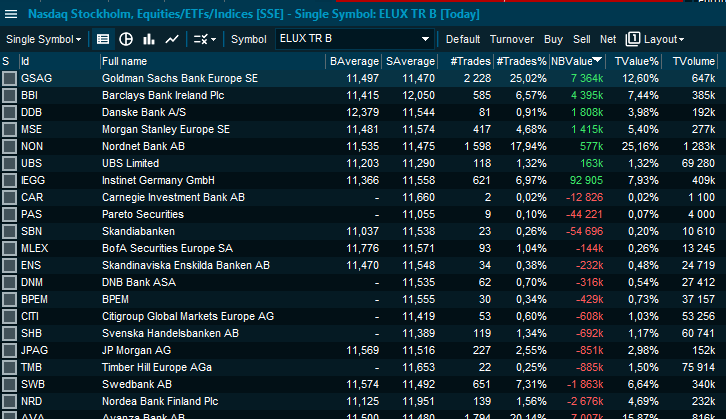Tick the TMB row checkbox
The width and height of the screenshot is (726, 419).
tap(9, 368)
